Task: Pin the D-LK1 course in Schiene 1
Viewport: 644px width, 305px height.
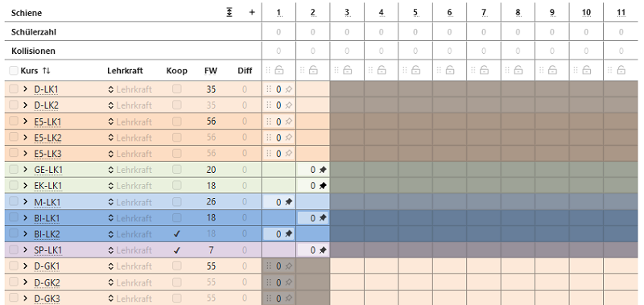Action: pyautogui.click(x=289, y=89)
